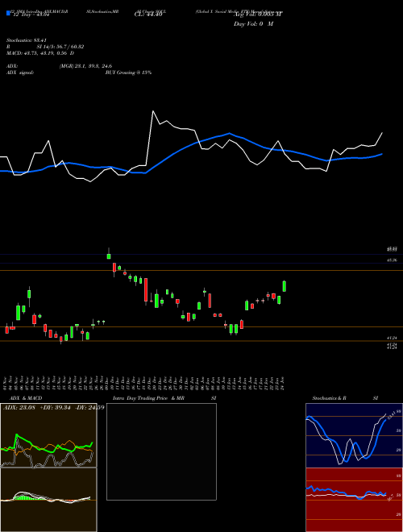The image size is (403, 532).
Task: Open the red RSI chart panel
Action: click(x=354, y=500)
